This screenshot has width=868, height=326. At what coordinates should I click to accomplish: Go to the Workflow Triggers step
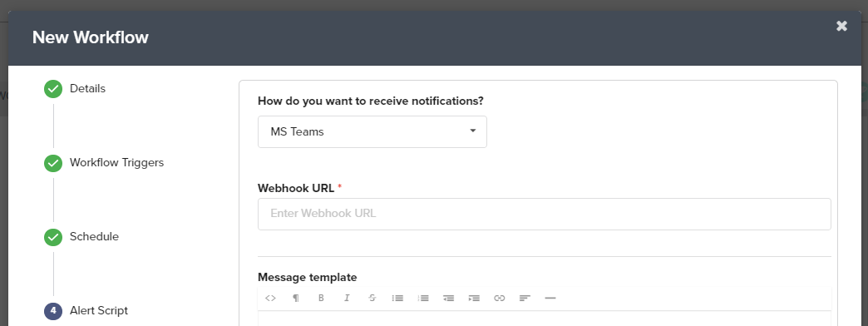click(116, 163)
